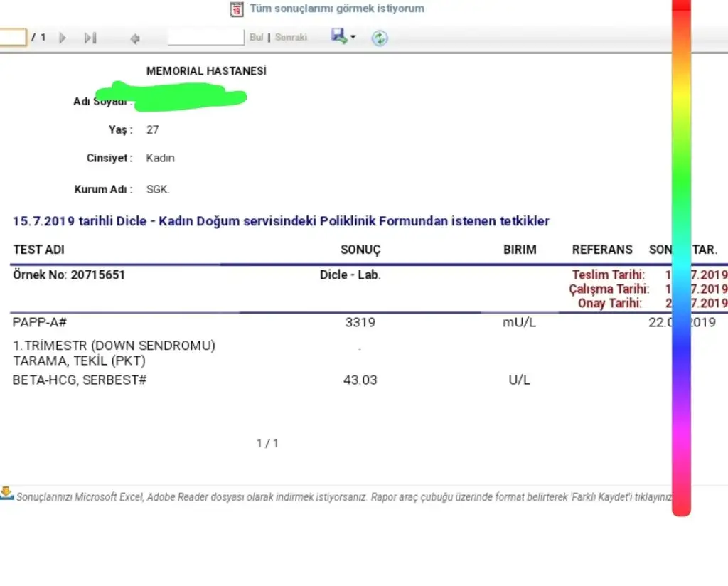Select the BETA-HCG, SERBEST# test row
This screenshot has width=728, height=586.
80,380
